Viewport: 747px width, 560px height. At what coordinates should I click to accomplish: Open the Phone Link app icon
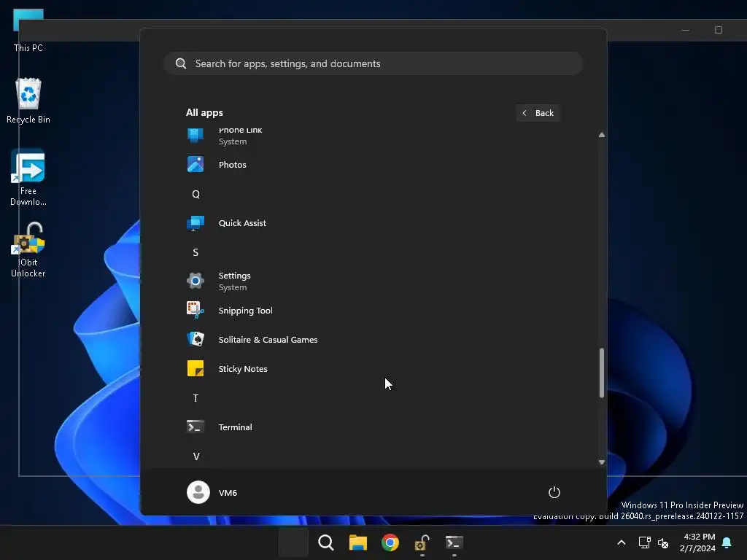196,135
